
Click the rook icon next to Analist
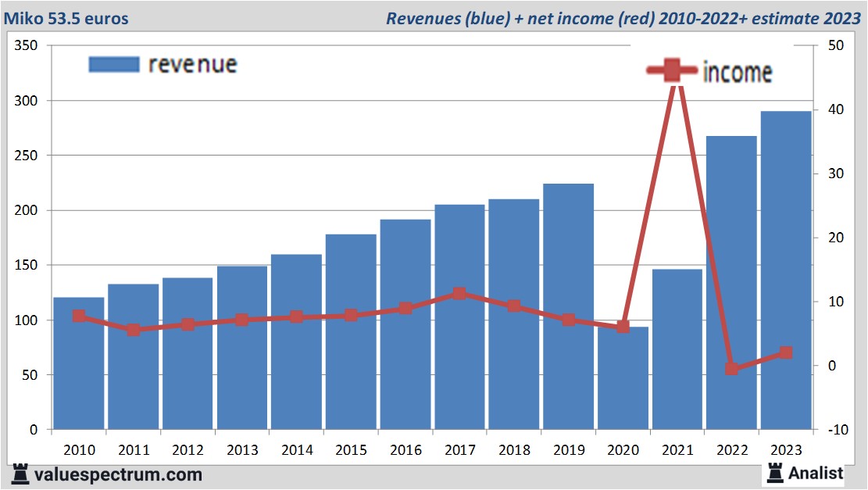774,472
